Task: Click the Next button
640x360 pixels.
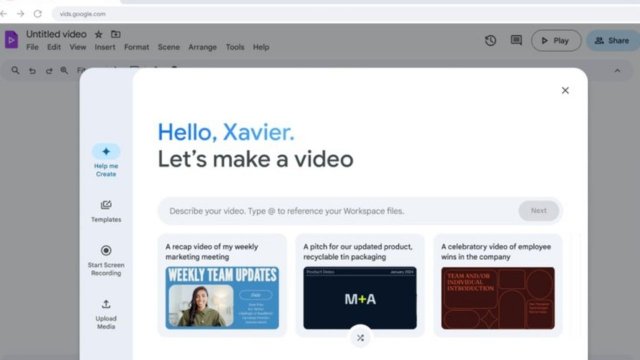Action: pos(538,211)
